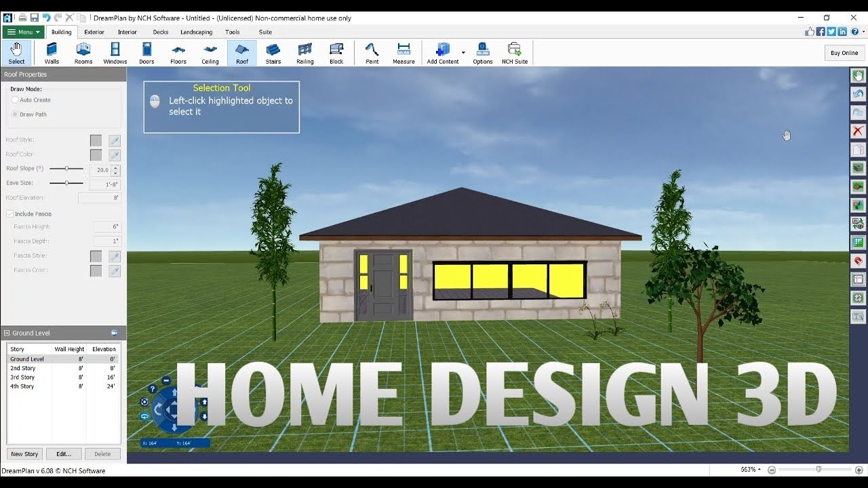868x488 pixels.
Task: Click the red X delete icon in right sidebar
Action: click(x=858, y=131)
